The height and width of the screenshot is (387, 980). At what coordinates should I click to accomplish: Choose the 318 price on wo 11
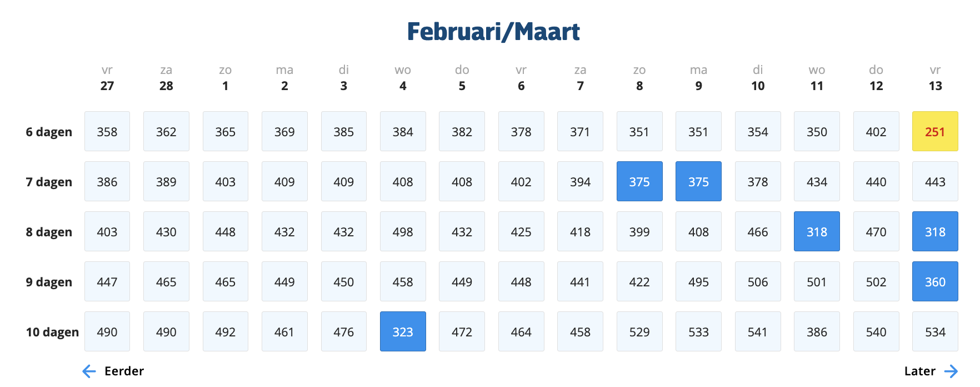[x=817, y=232]
